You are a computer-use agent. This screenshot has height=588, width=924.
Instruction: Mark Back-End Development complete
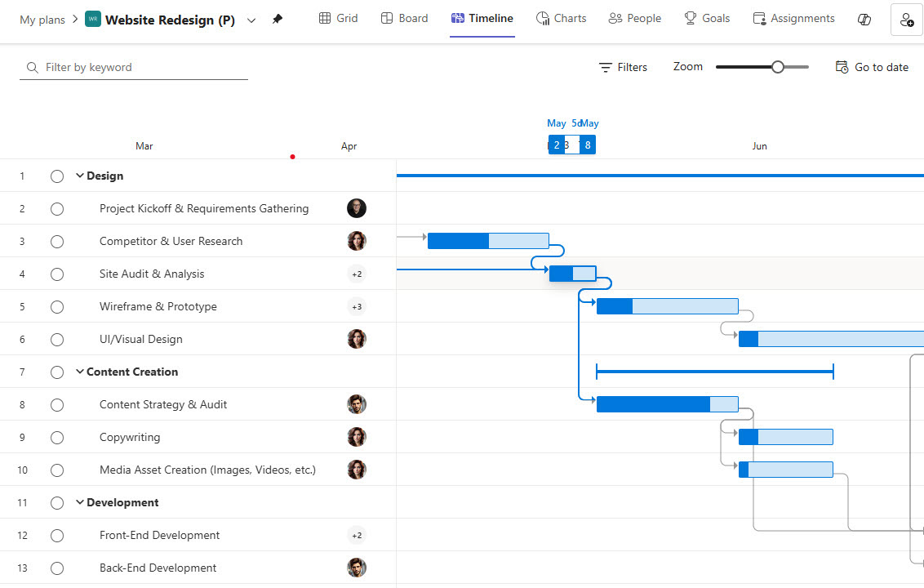point(57,568)
